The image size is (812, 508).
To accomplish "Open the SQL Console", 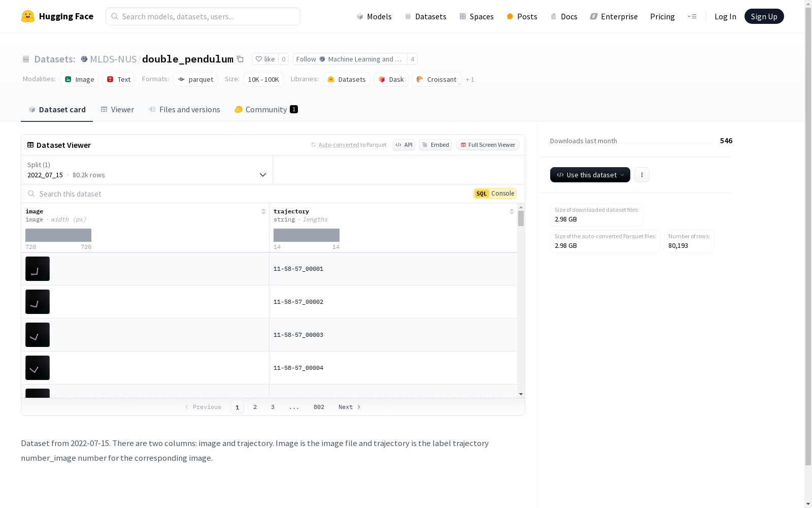I will (x=495, y=194).
